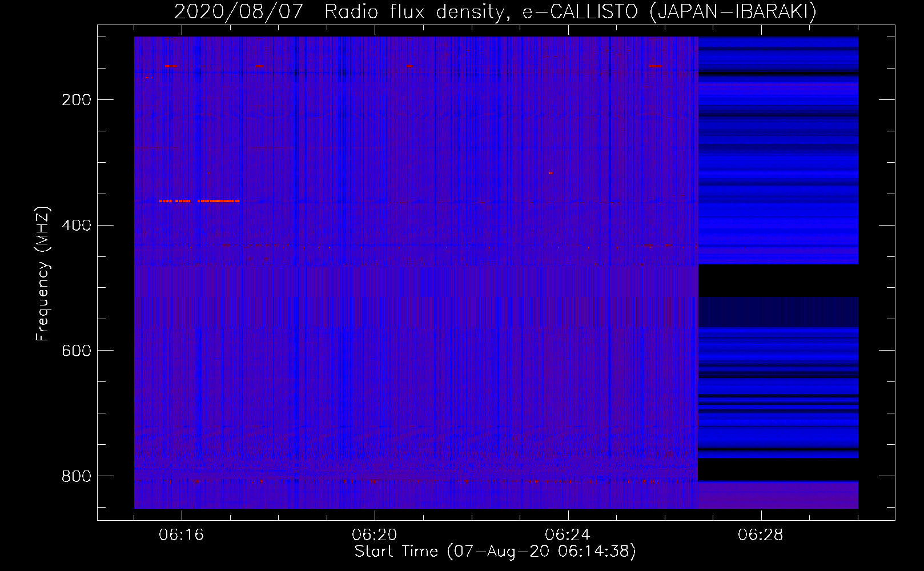Select the Frequency (MHZ) axis label

43,274
